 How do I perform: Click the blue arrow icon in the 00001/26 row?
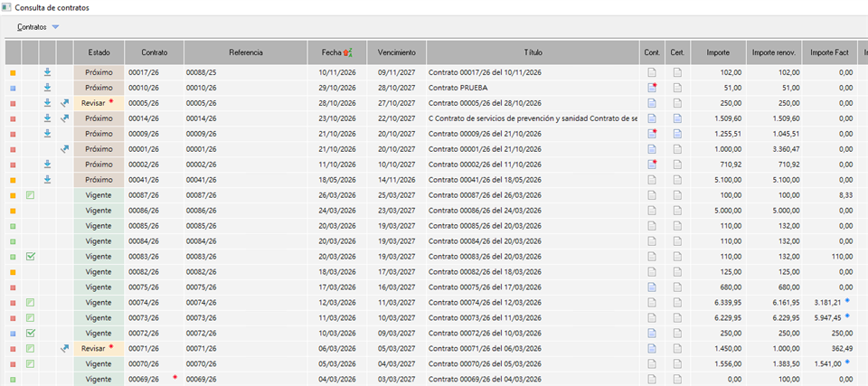pos(64,149)
